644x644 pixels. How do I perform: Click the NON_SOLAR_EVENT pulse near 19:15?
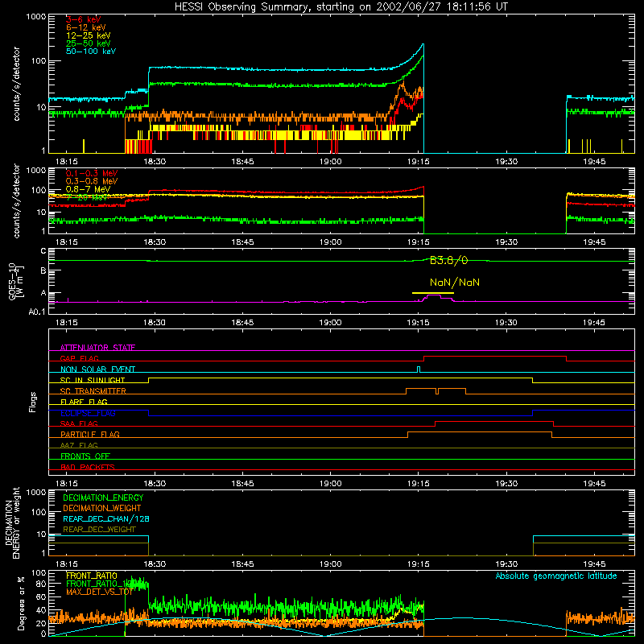click(419, 369)
